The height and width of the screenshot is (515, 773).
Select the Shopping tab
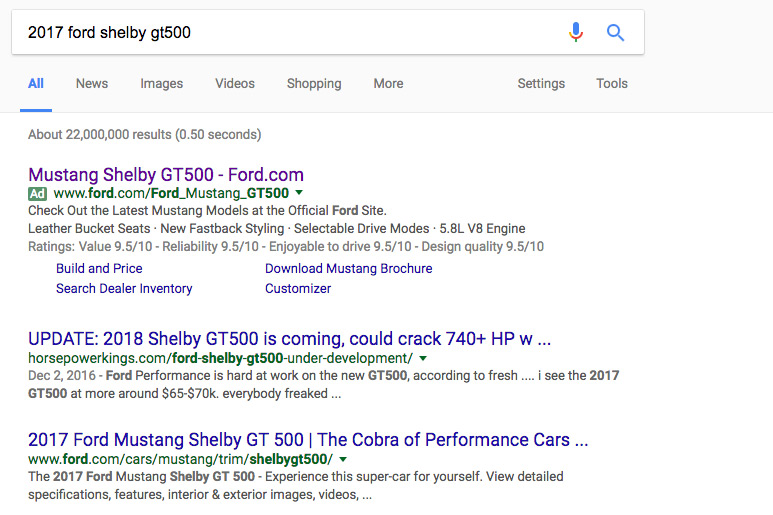tap(314, 84)
